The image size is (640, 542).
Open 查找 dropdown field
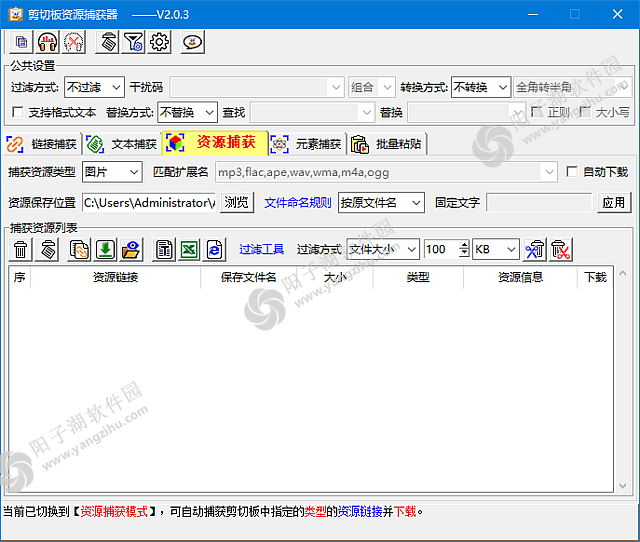[x=312, y=112]
